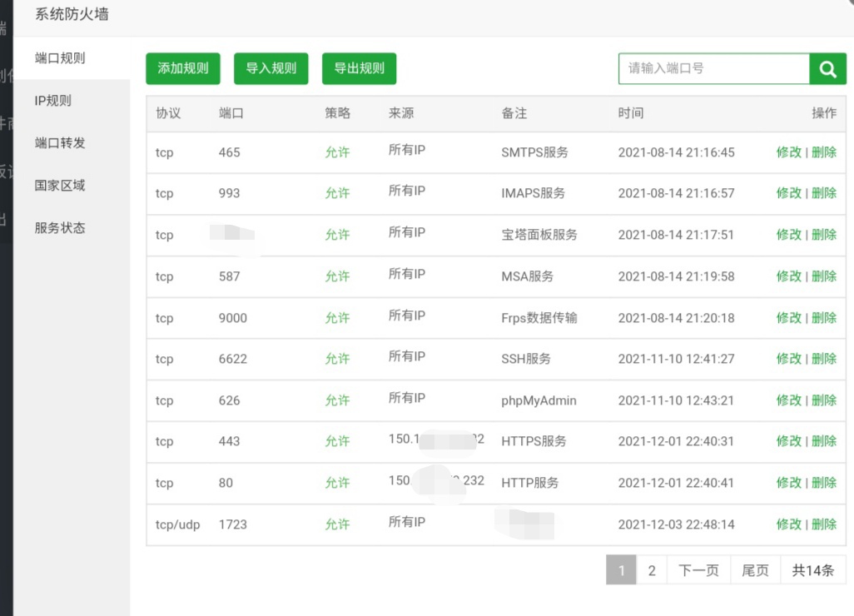Click 删除 for port 1723 tcp/udp row
This screenshot has height=616, width=854.
coord(824,524)
